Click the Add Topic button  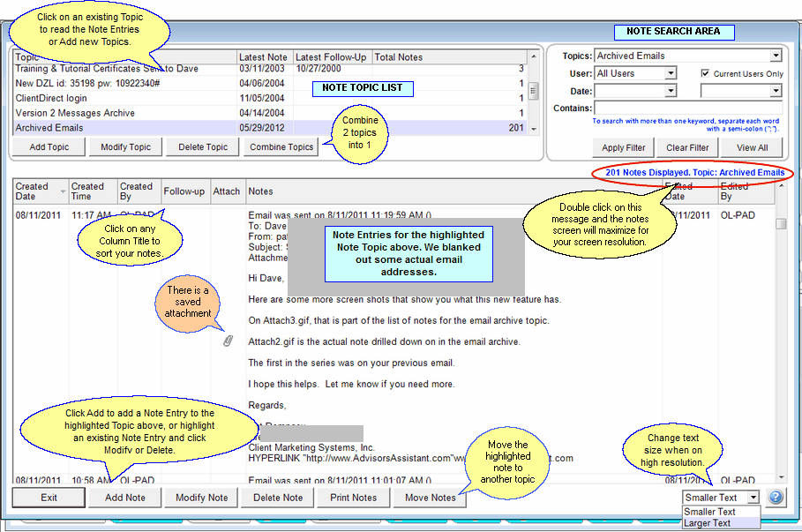49,147
